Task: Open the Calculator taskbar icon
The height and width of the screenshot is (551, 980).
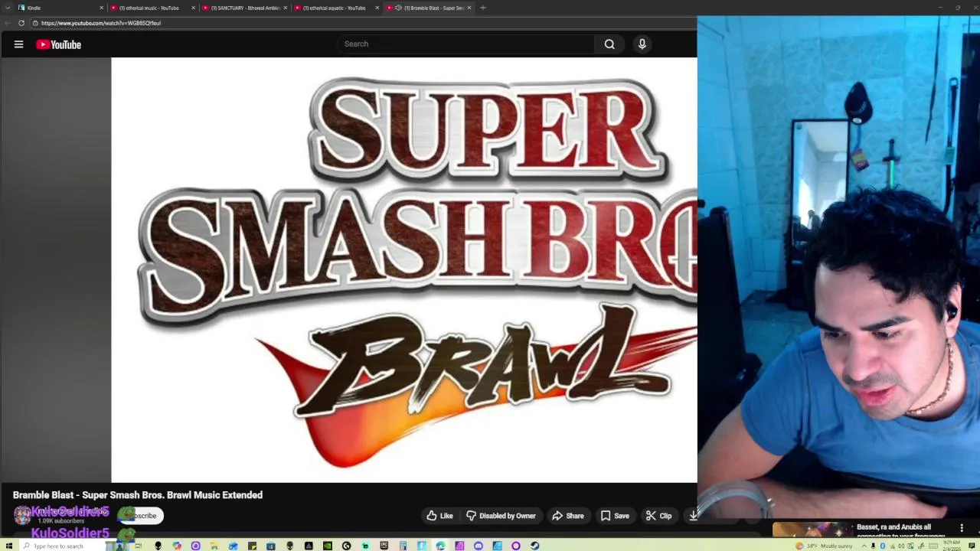Action: click(x=403, y=546)
